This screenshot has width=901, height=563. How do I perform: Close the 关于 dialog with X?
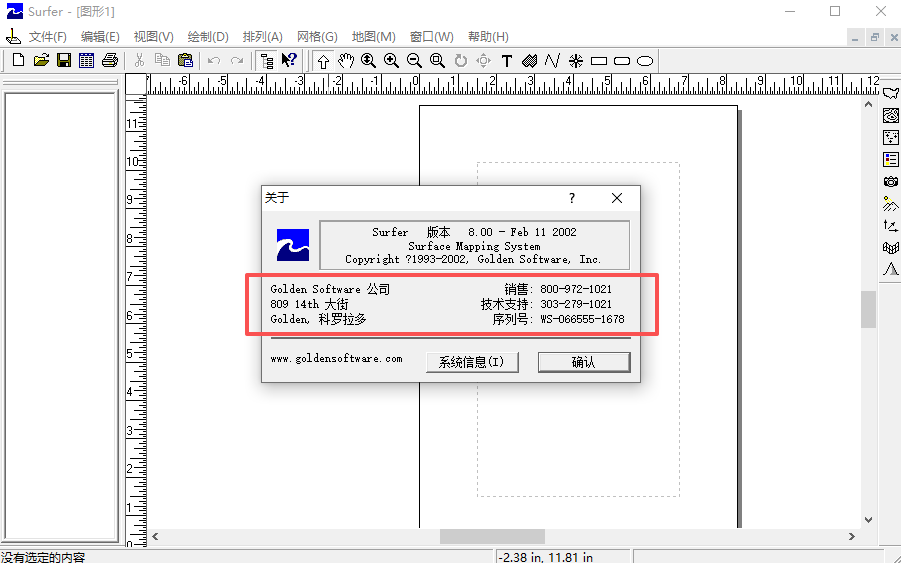tap(617, 198)
